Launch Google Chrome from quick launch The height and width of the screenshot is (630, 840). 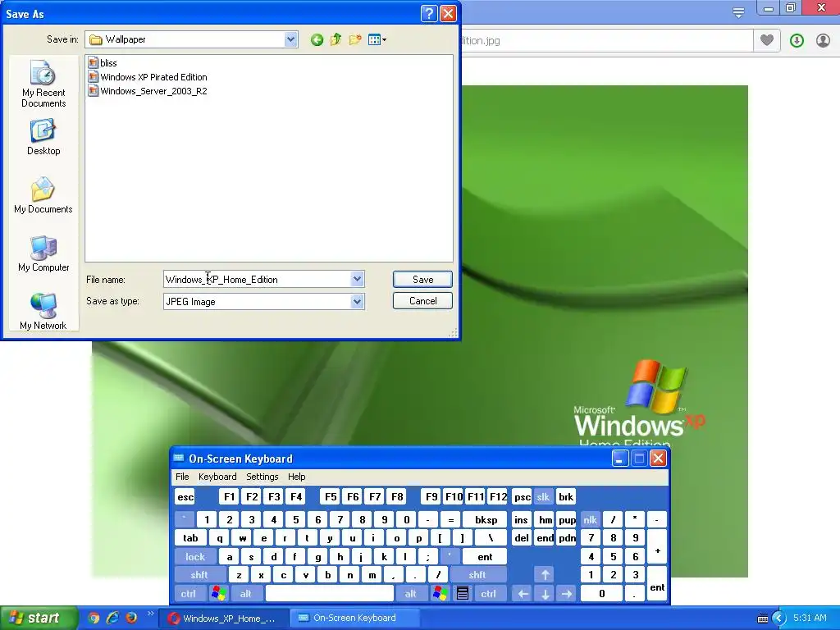point(94,618)
